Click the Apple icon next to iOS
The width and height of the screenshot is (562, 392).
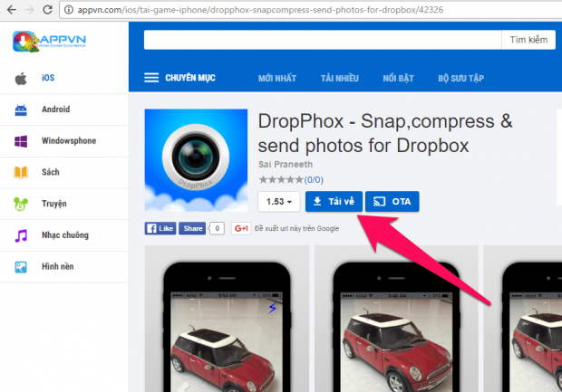pos(21,79)
